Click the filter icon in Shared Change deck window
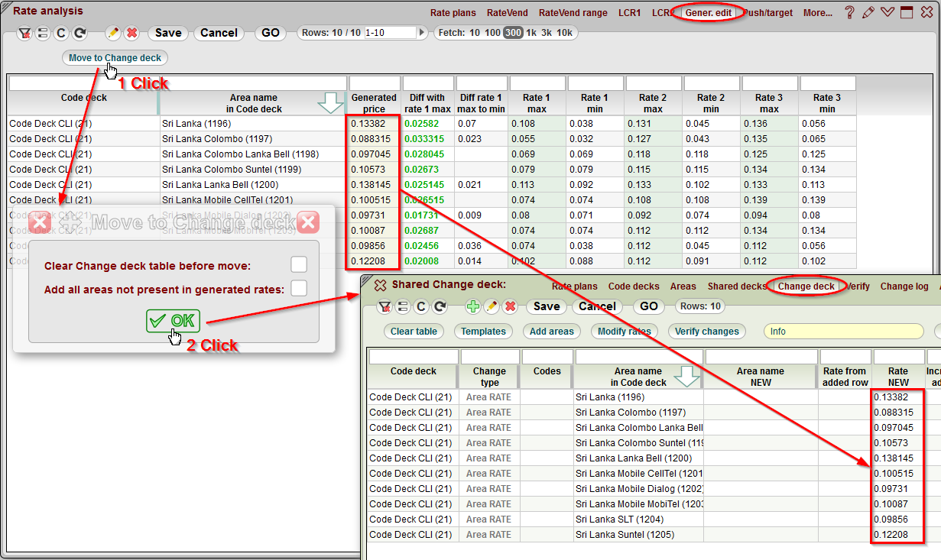The height and width of the screenshot is (560, 941). pyautogui.click(x=385, y=306)
